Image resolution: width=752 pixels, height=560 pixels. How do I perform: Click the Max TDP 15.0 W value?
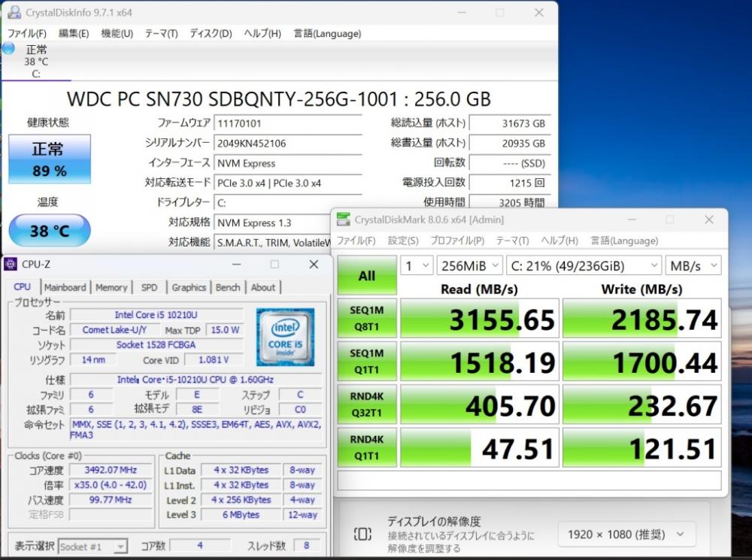tap(225, 330)
